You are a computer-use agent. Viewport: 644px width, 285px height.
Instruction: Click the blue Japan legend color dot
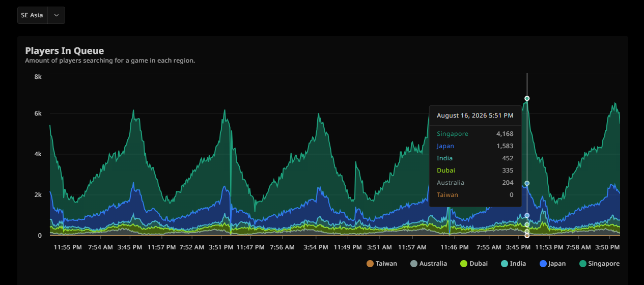click(543, 264)
